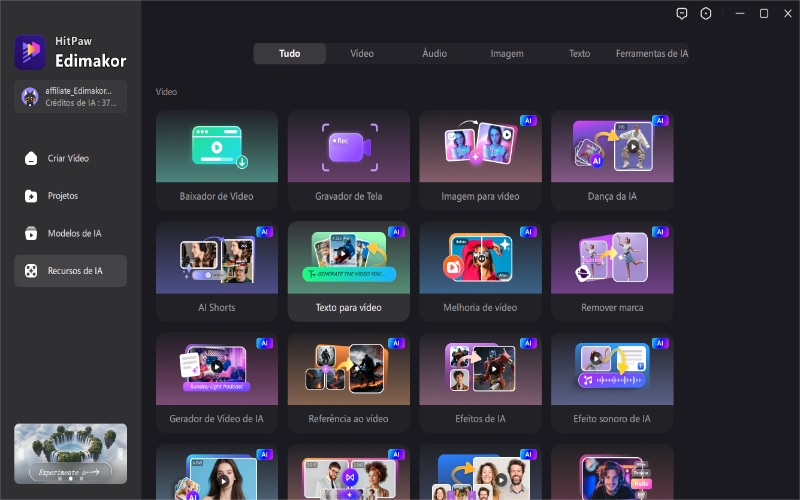This screenshot has width=800, height=500.
Task: Open the Baixador de Vídeo tool card
Action: click(x=217, y=160)
